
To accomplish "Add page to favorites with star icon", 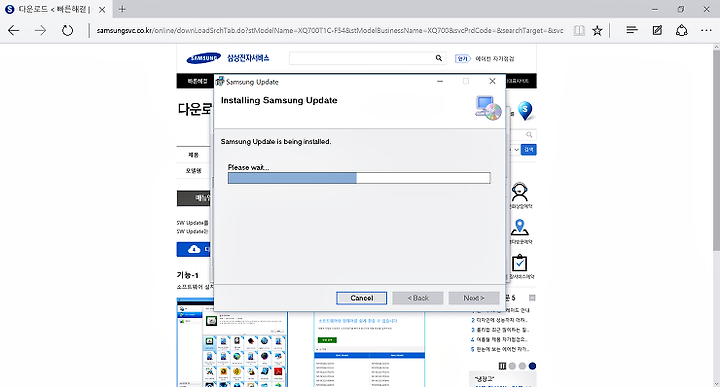I will (x=597, y=31).
